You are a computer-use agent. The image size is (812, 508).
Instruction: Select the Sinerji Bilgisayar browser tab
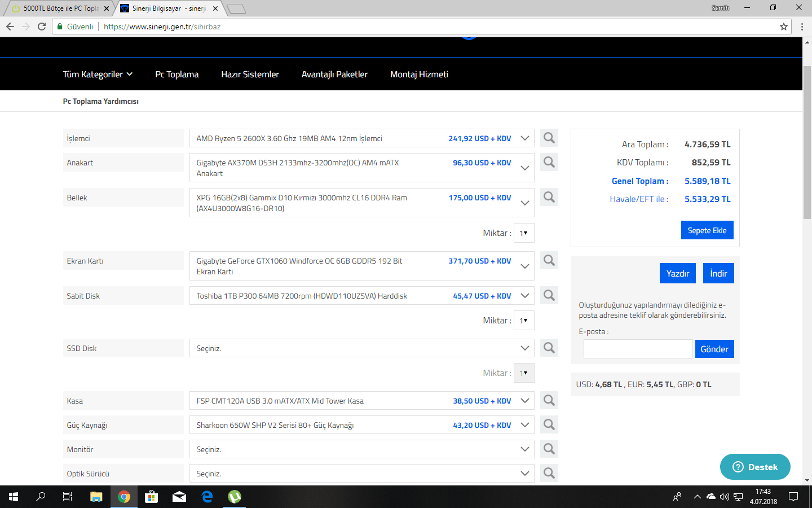pyautogui.click(x=169, y=8)
